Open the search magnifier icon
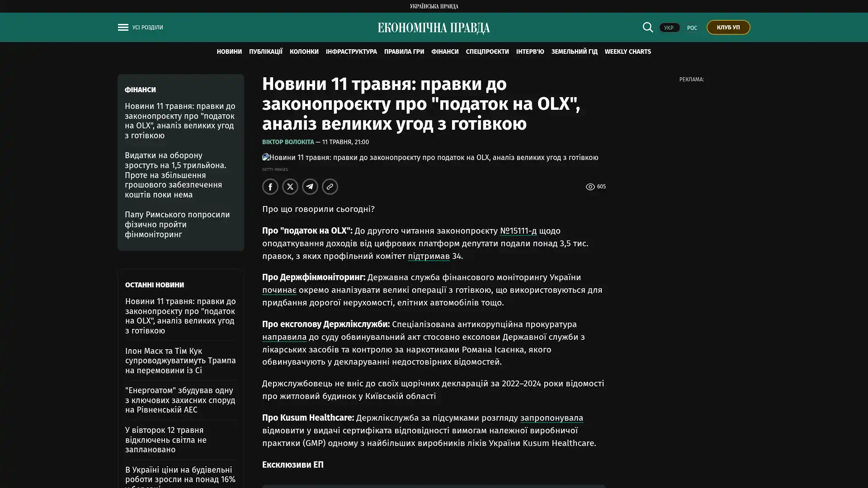868x488 pixels. click(x=647, y=28)
